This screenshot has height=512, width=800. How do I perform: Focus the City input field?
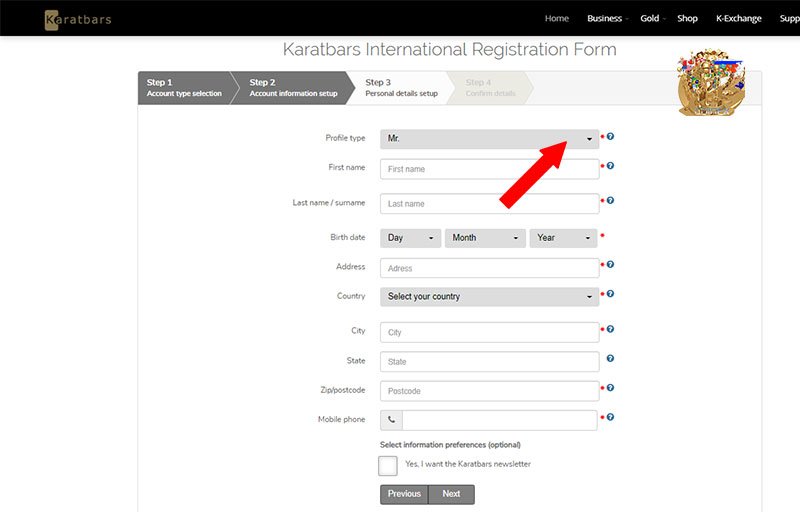[x=489, y=332]
